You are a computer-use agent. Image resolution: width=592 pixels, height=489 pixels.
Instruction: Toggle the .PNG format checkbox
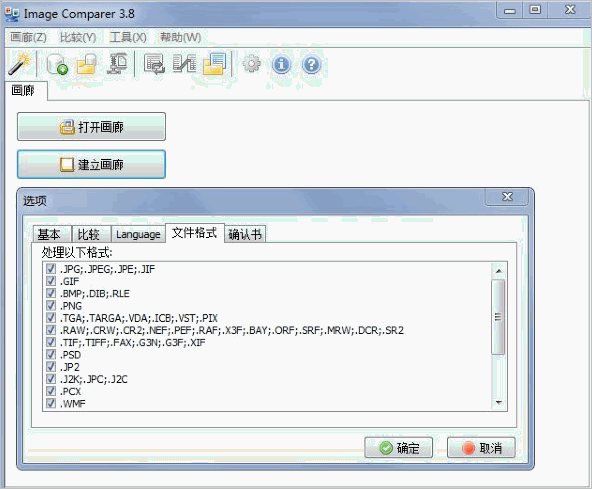51,305
